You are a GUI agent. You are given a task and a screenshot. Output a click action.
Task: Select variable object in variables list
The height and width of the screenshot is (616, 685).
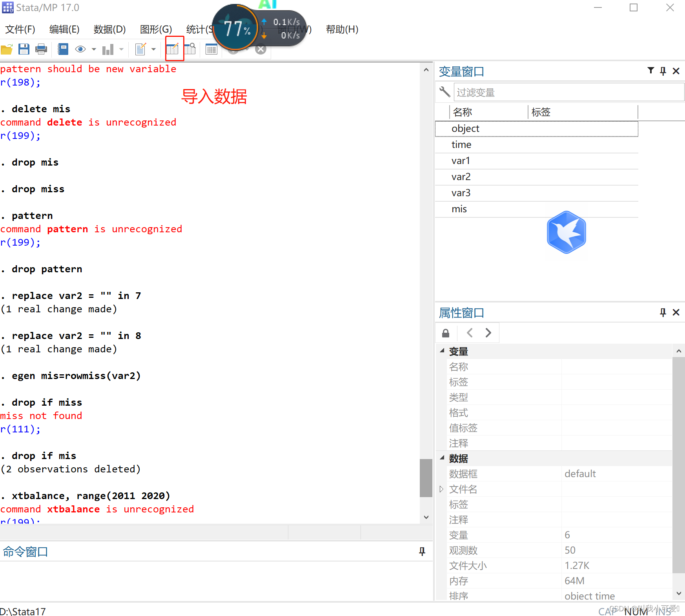pos(536,129)
